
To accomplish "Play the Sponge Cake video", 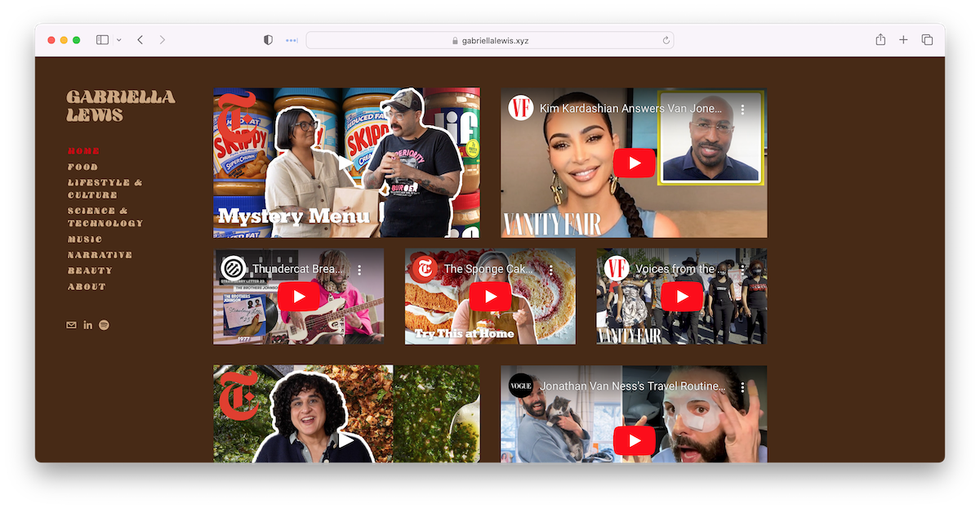I will [490, 297].
